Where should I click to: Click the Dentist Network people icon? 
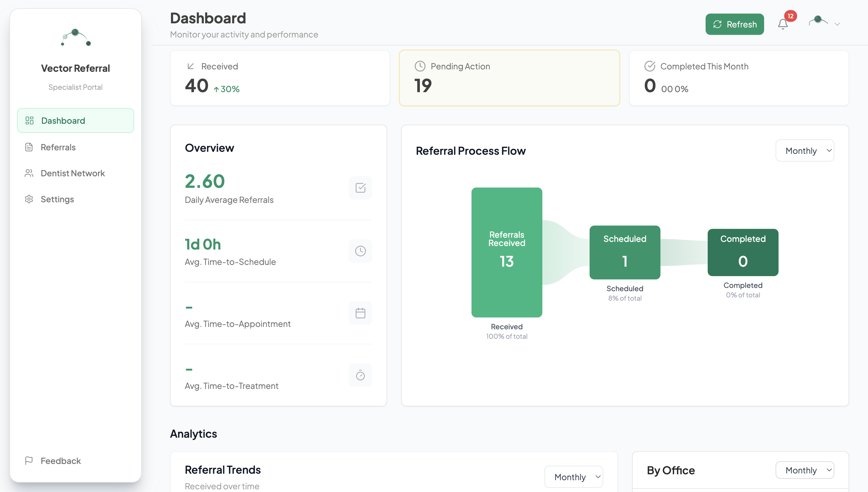tap(29, 173)
